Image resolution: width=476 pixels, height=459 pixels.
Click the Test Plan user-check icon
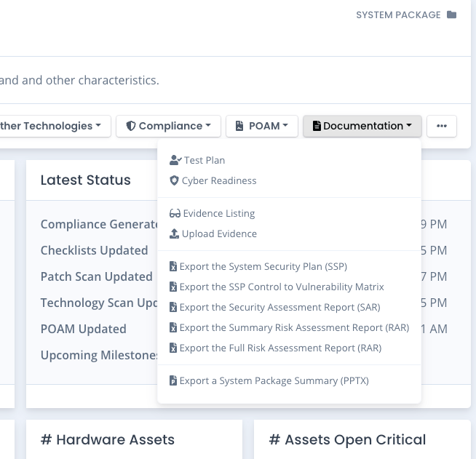[175, 160]
